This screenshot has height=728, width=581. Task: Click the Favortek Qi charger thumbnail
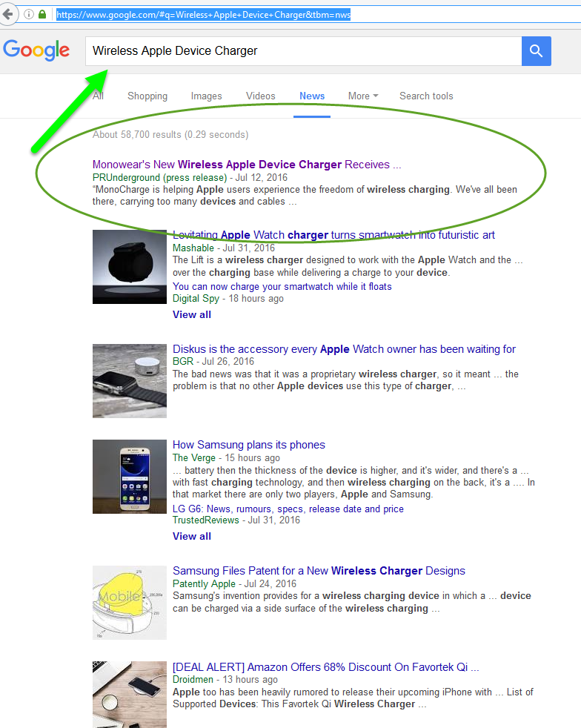click(130, 695)
